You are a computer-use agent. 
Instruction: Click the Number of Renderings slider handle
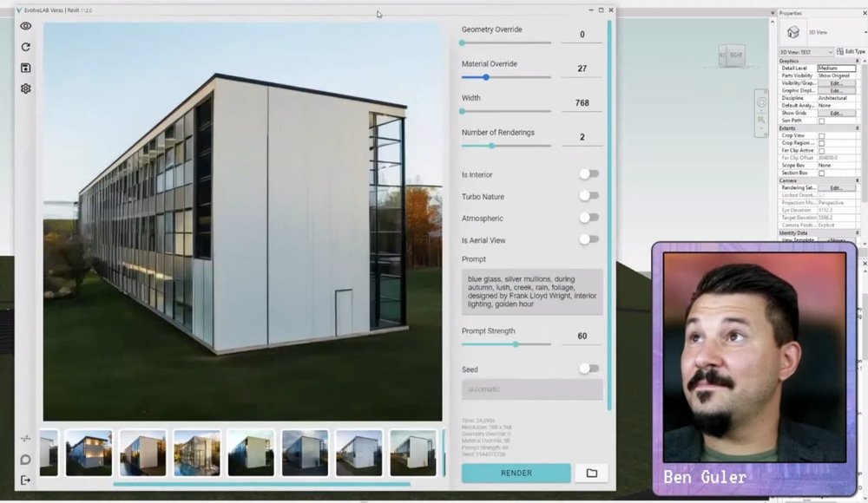pos(491,146)
